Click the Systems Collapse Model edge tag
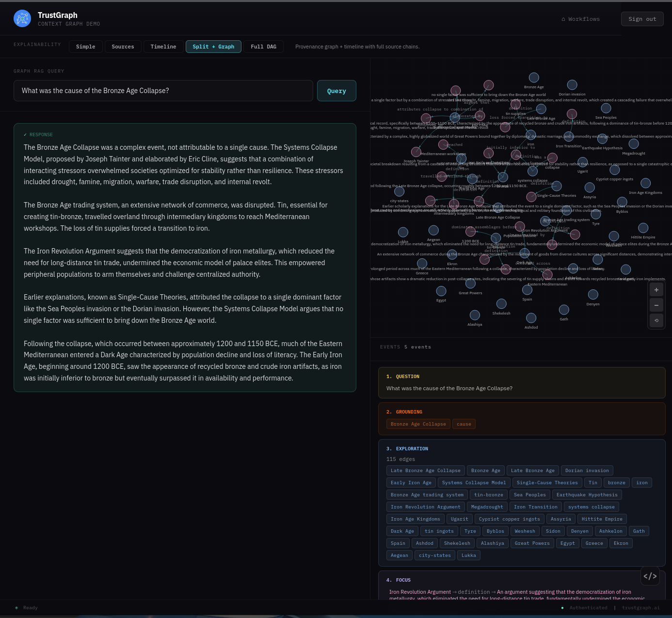The width and height of the screenshot is (672, 618). [474, 483]
